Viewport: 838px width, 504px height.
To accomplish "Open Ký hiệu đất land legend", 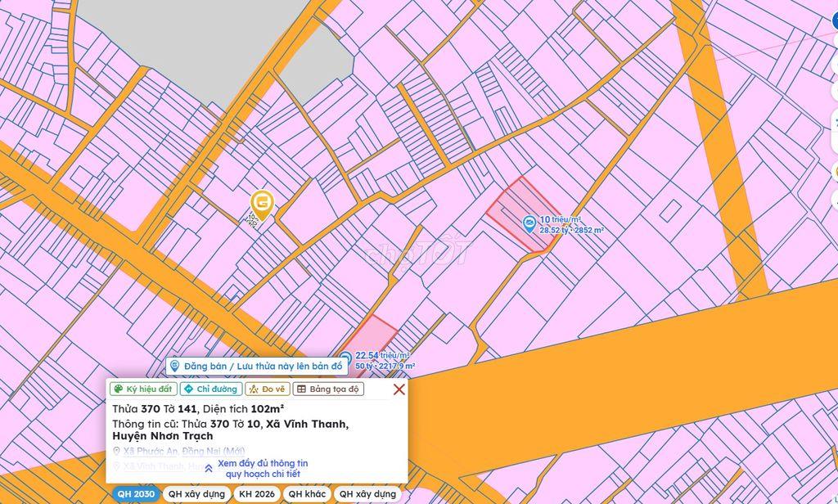I will click(x=143, y=389).
